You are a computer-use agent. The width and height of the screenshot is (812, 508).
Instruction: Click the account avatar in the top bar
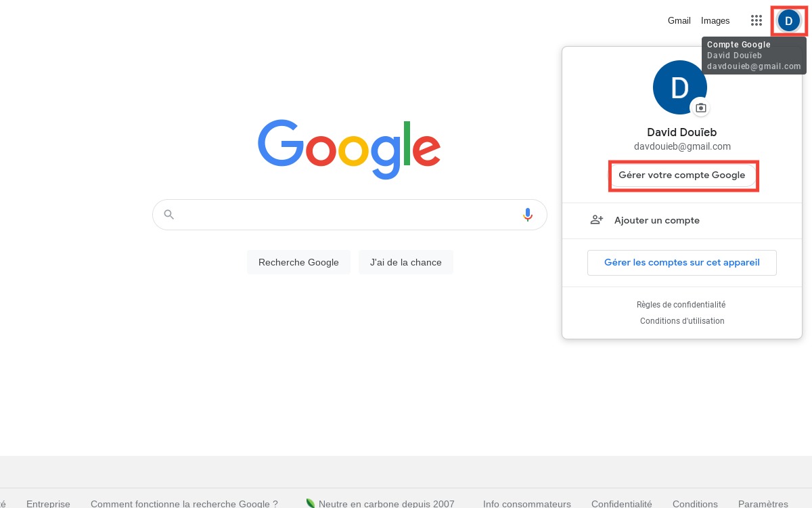788,20
